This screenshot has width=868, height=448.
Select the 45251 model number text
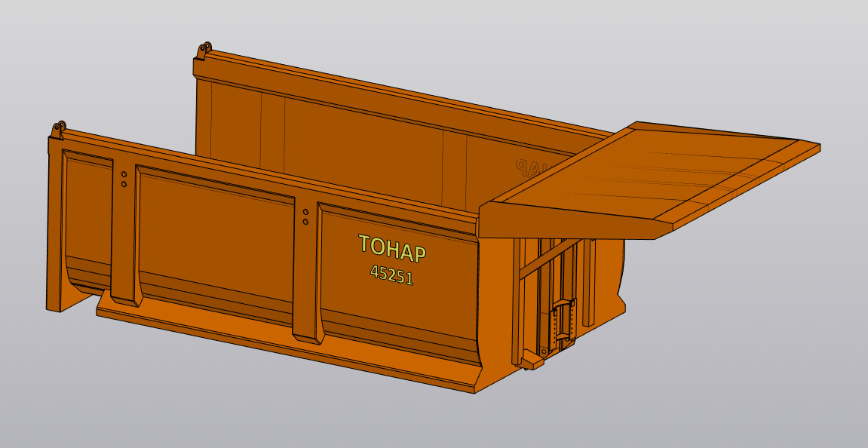coord(392,274)
